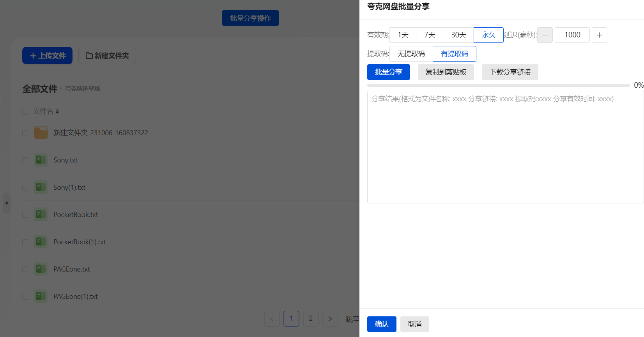Click the plus icon to increase delay
Viewport: 644px width, 337px height.
tap(599, 35)
